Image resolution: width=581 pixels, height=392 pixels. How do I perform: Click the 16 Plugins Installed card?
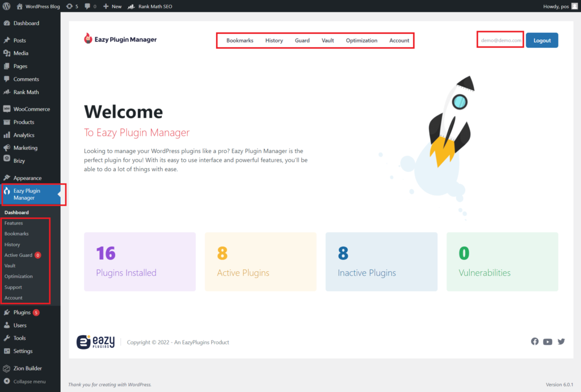point(140,262)
